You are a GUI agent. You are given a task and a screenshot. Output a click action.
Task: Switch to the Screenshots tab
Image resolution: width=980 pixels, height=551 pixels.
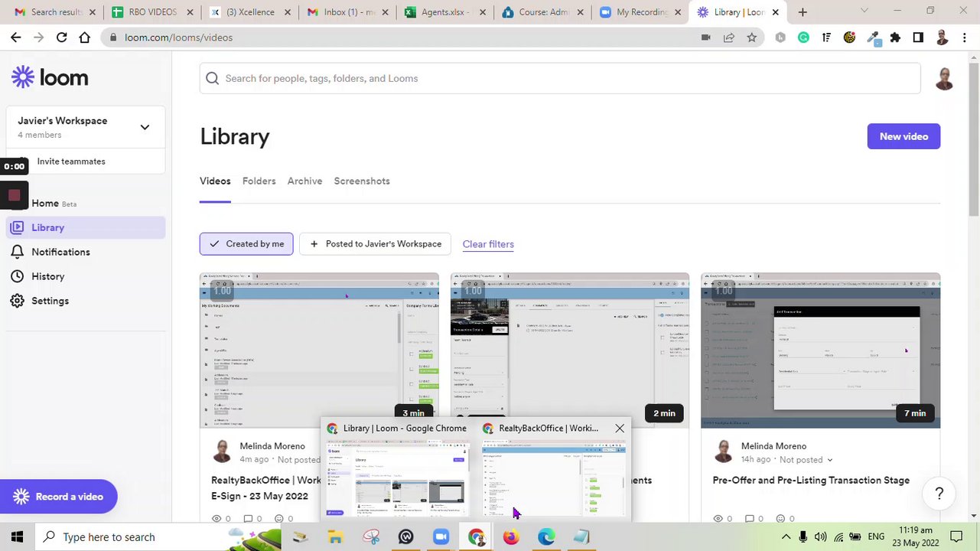[x=362, y=181]
